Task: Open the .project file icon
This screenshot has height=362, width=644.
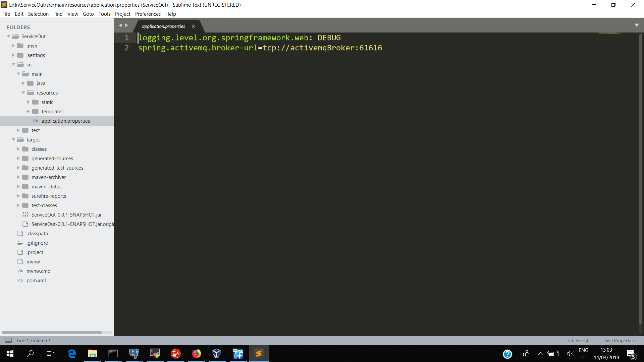Action: (x=20, y=252)
